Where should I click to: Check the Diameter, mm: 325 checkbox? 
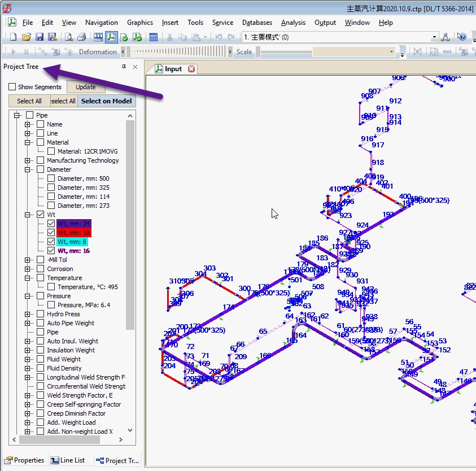click(51, 187)
